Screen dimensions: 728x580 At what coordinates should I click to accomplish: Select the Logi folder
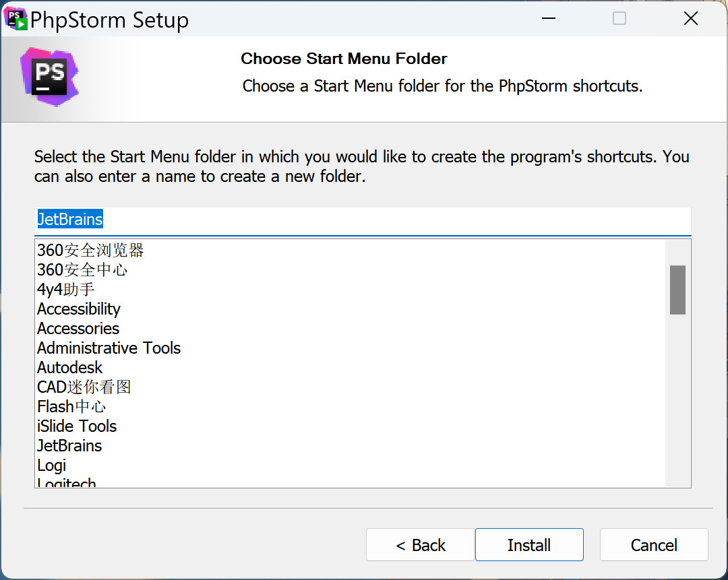click(x=52, y=465)
